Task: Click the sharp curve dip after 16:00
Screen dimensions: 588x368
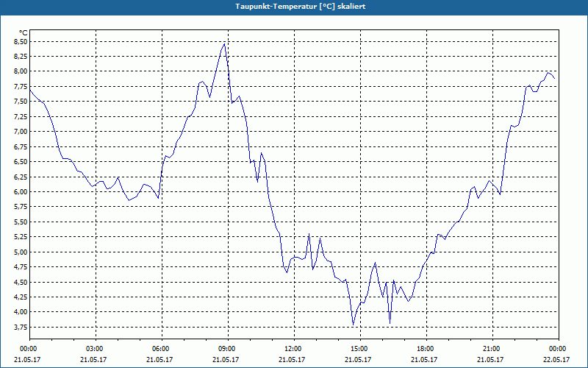Action: pyautogui.click(x=390, y=323)
